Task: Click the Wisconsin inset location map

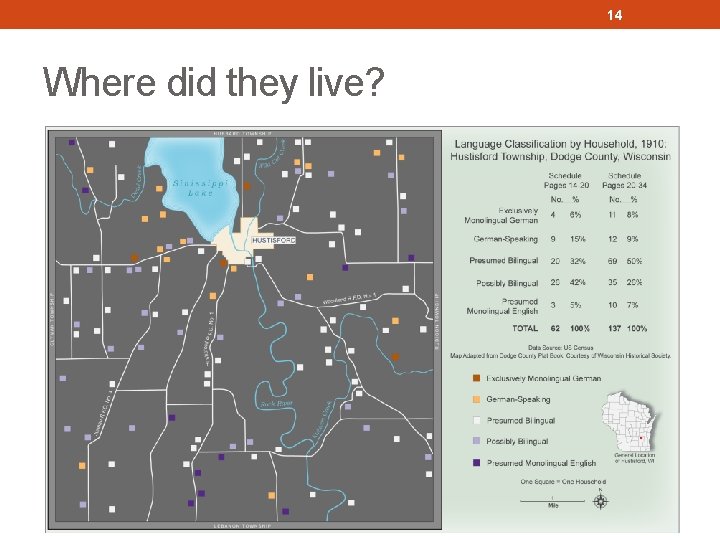Action: pos(630,421)
